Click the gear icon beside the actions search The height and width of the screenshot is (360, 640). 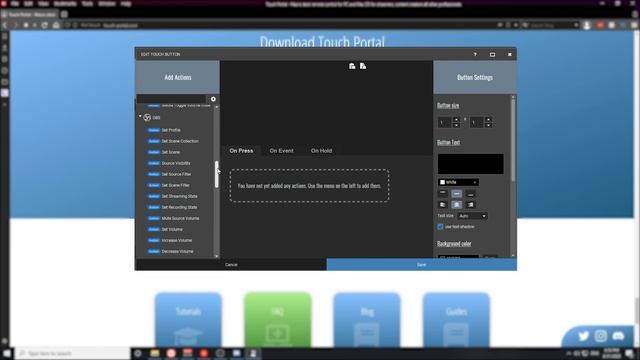213,99
